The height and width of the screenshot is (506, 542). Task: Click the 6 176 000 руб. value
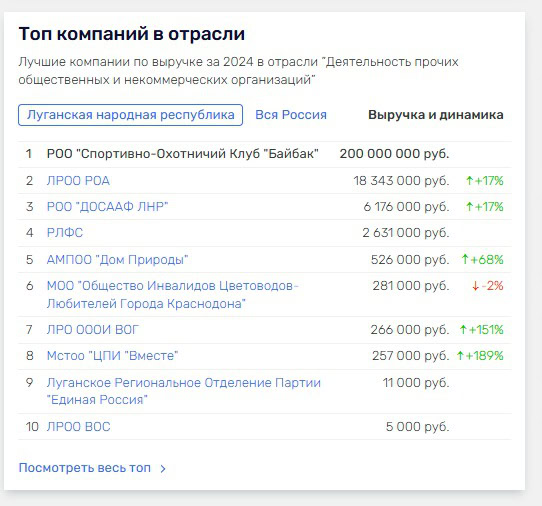tap(406, 206)
